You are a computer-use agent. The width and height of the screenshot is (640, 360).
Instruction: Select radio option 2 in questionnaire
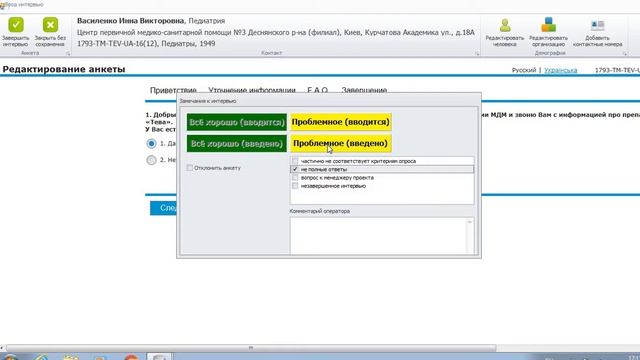pyautogui.click(x=151, y=160)
